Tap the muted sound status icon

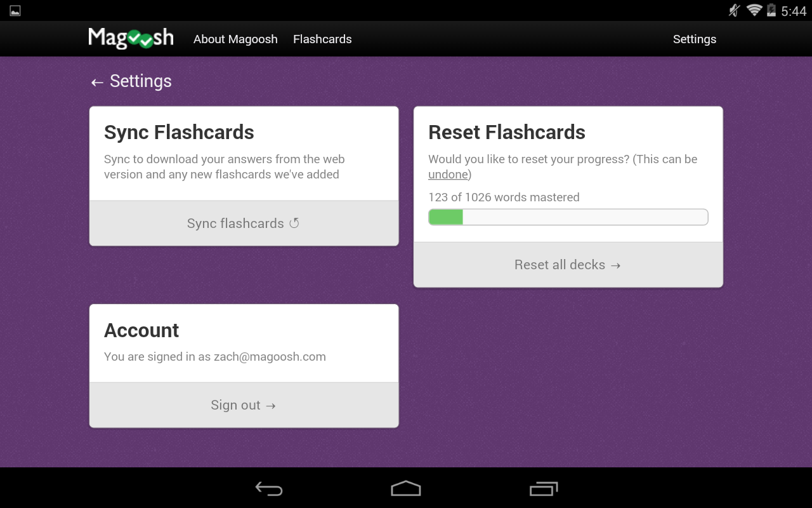pyautogui.click(x=735, y=10)
